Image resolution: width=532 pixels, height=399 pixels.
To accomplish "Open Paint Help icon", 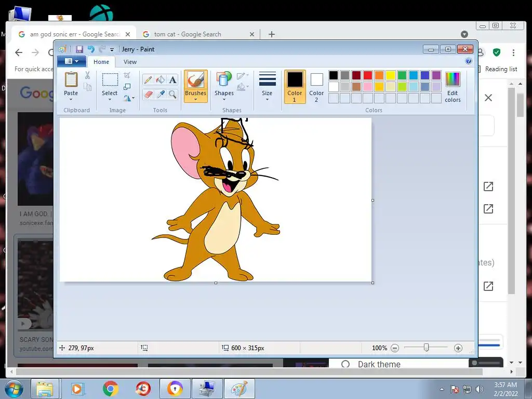I will click(x=468, y=61).
